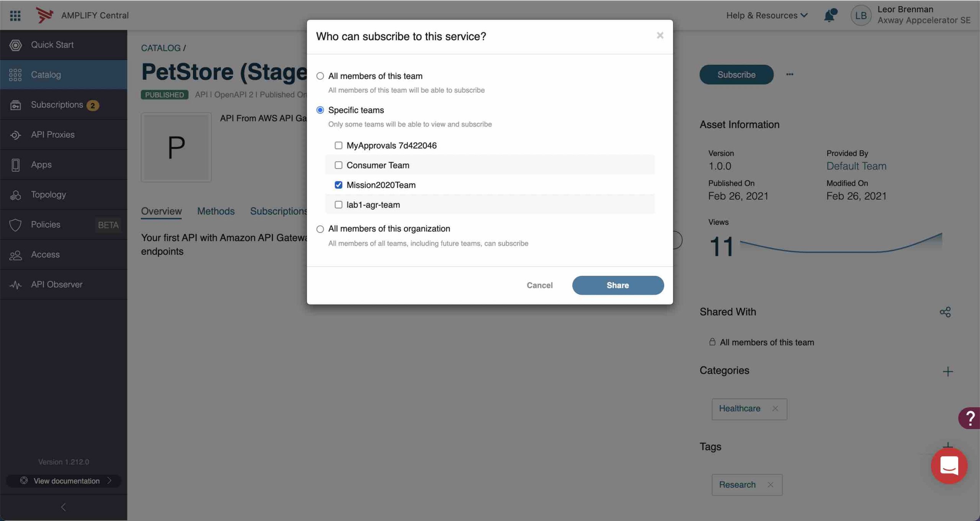Switch to the Methods tab

(x=216, y=211)
